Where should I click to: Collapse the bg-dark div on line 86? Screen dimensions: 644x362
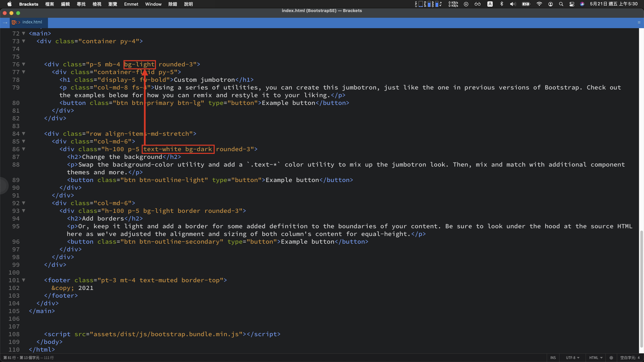click(x=23, y=149)
